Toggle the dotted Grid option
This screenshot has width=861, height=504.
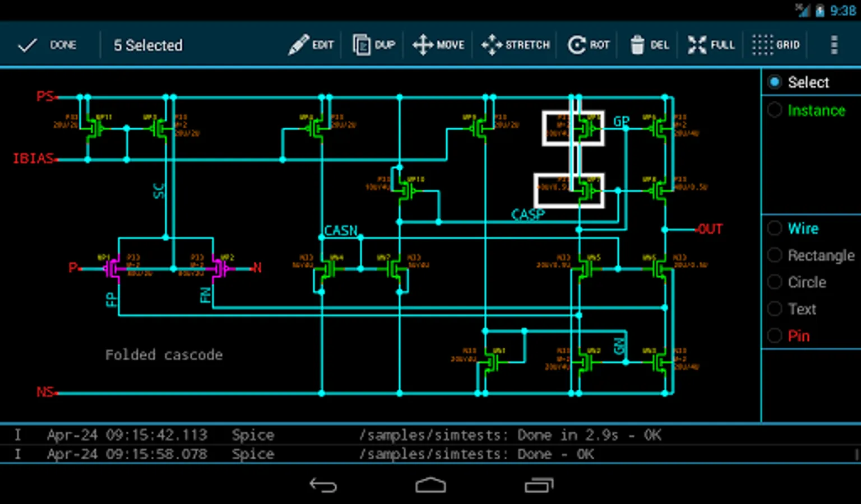776,45
